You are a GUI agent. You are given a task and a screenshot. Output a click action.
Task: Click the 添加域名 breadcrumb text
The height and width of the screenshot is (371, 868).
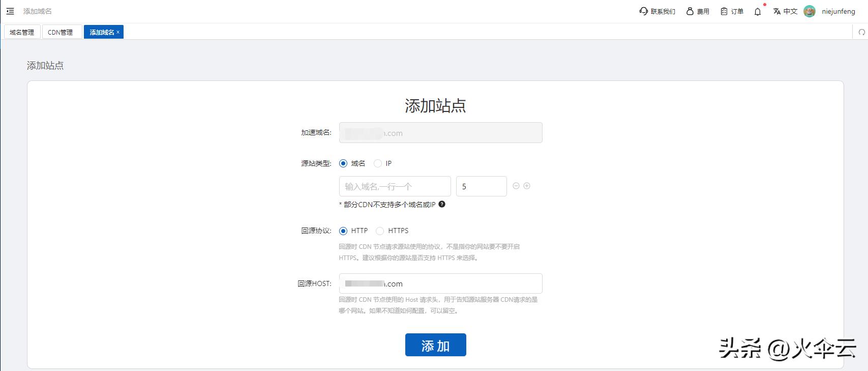coord(37,11)
